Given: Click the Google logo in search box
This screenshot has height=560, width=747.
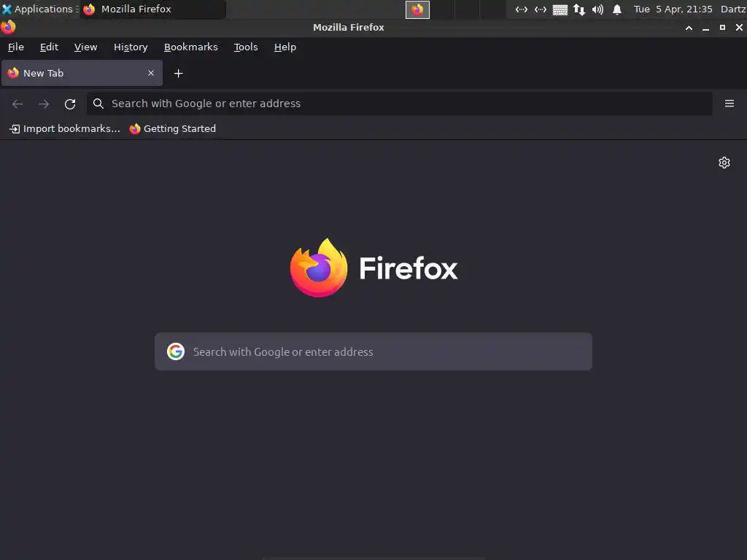Looking at the screenshot, I should [x=176, y=351].
